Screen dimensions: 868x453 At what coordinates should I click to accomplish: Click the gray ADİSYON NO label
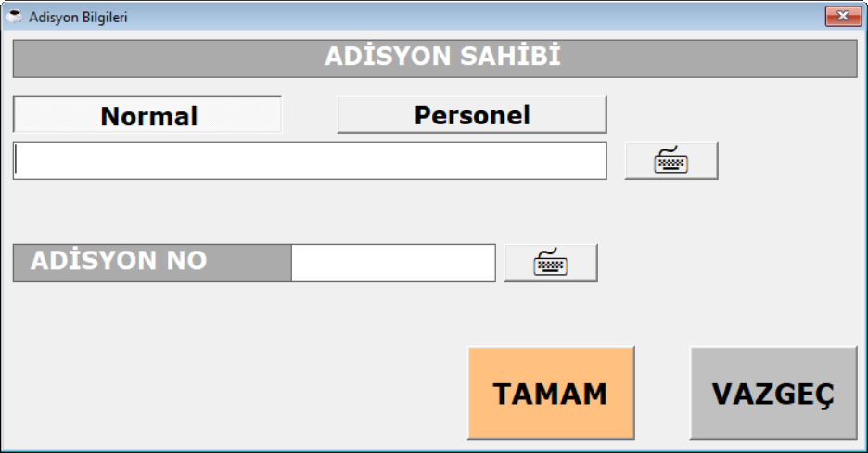pyautogui.click(x=152, y=263)
